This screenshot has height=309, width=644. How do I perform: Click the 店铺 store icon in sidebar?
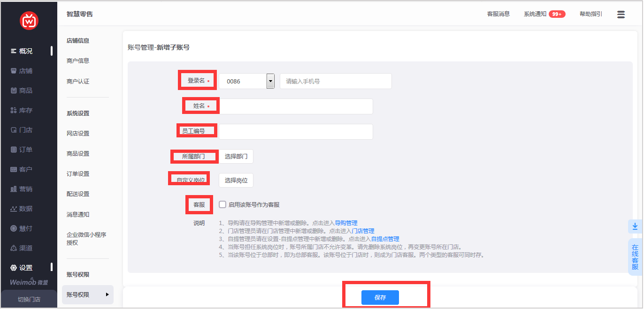pos(14,71)
